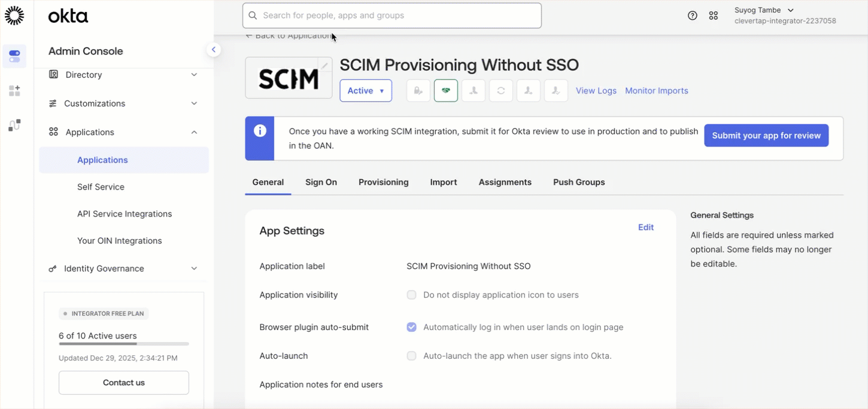This screenshot has height=409, width=868.
Task: Click the 'Submit your app for review' button
Action: point(766,135)
